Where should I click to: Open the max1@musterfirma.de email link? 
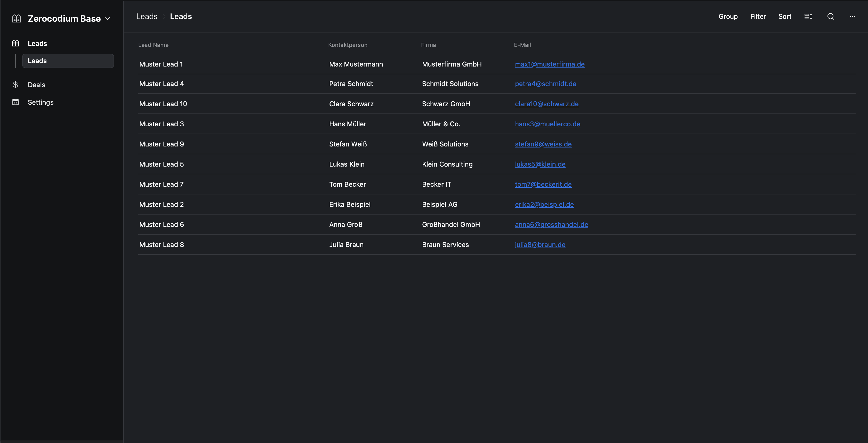[549, 64]
